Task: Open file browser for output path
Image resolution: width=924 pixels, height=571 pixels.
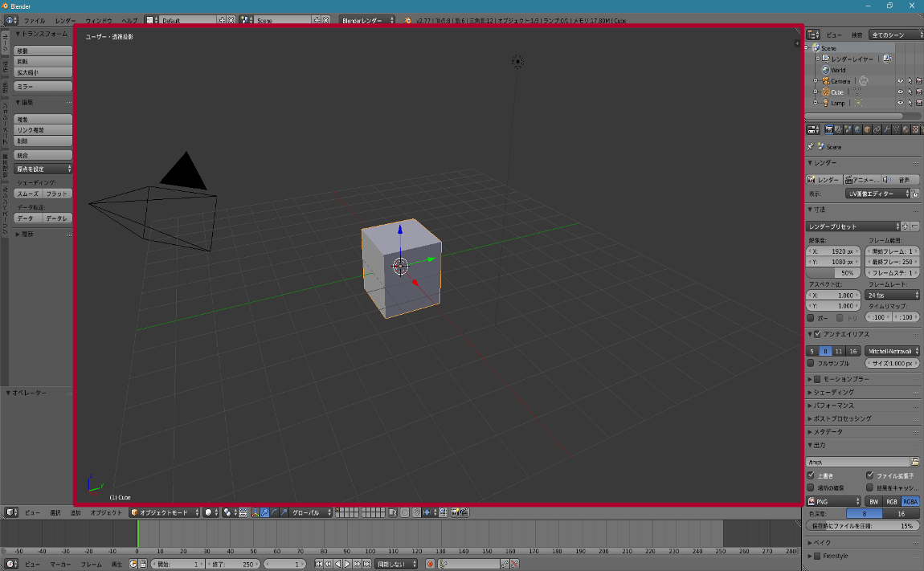Action: pos(915,462)
